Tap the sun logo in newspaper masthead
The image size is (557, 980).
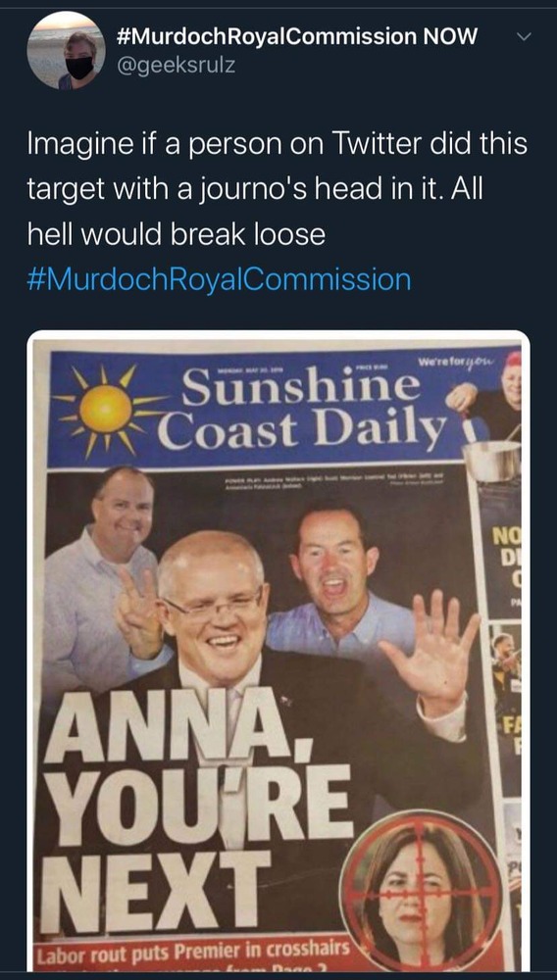106,409
